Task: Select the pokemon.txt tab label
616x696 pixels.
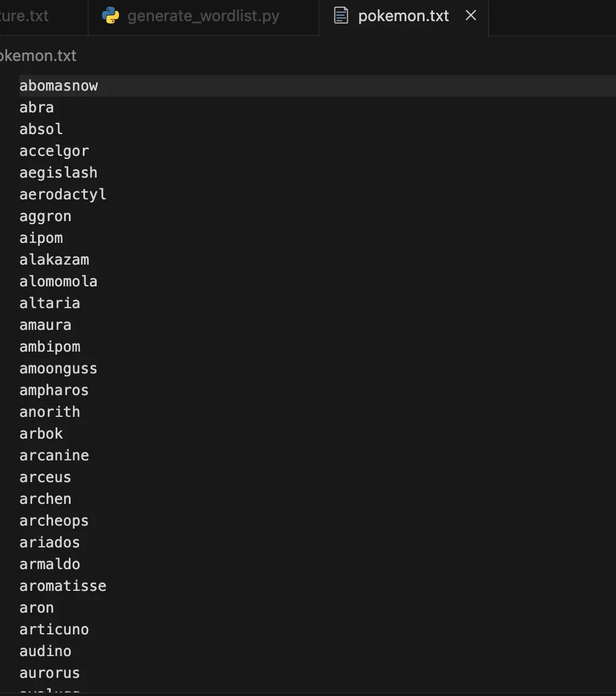Action: (x=403, y=16)
